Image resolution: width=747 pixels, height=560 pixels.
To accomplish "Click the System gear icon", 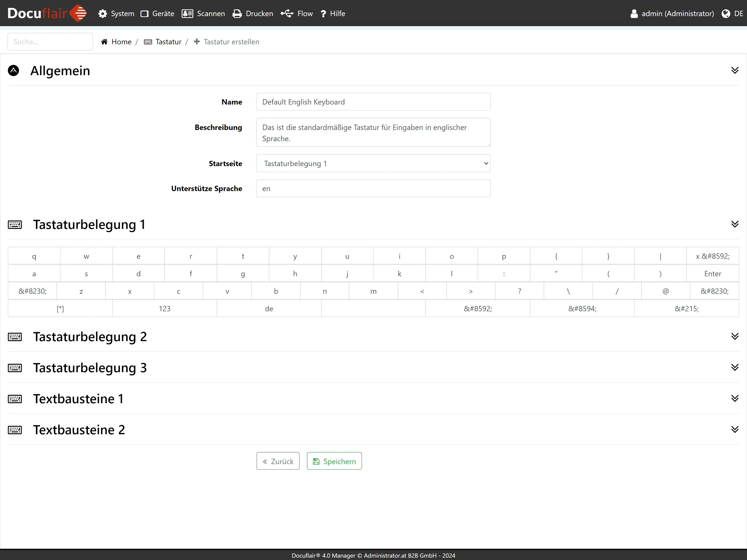I will pyautogui.click(x=103, y=14).
